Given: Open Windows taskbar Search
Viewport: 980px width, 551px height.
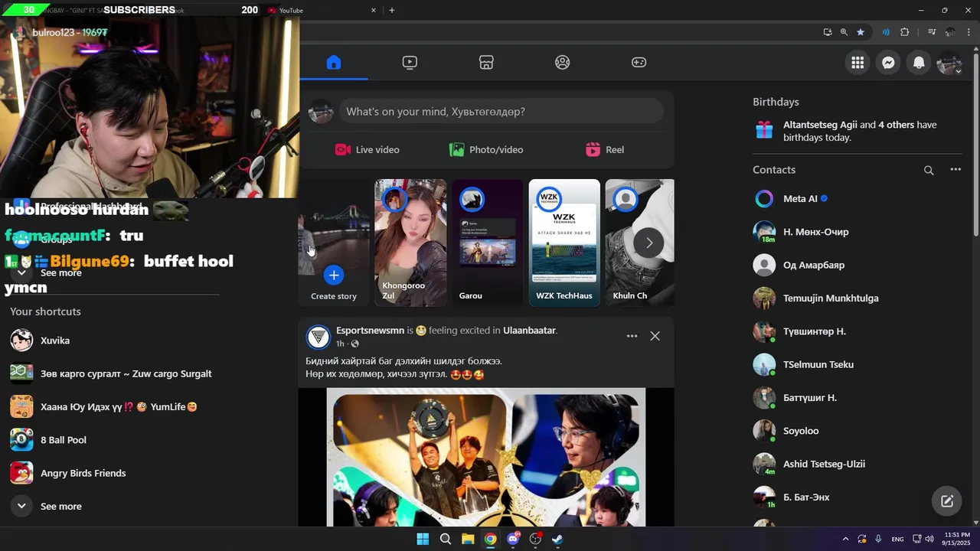Looking at the screenshot, I should coord(445,539).
